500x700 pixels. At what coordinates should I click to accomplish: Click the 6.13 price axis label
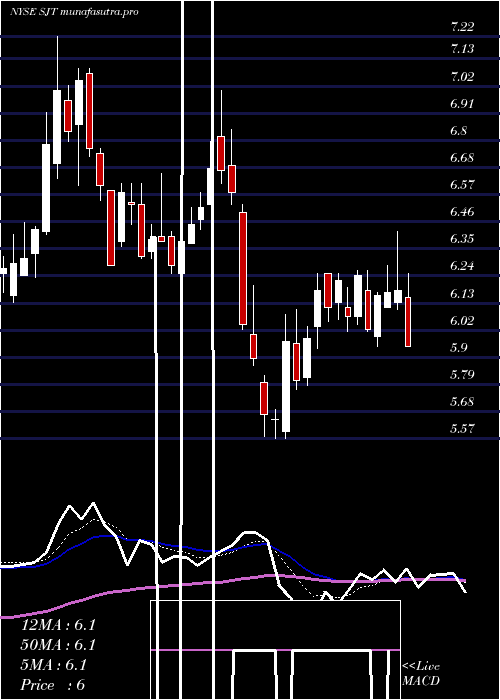click(462, 293)
